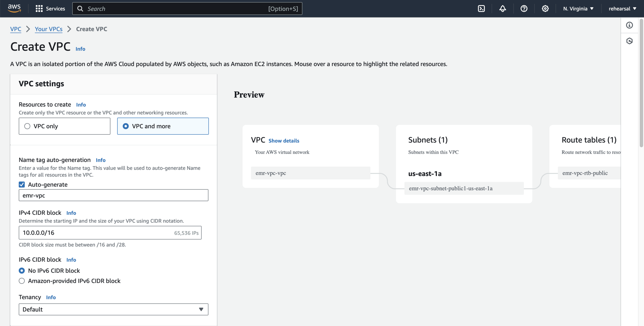Open the notifications bell

point(503,9)
